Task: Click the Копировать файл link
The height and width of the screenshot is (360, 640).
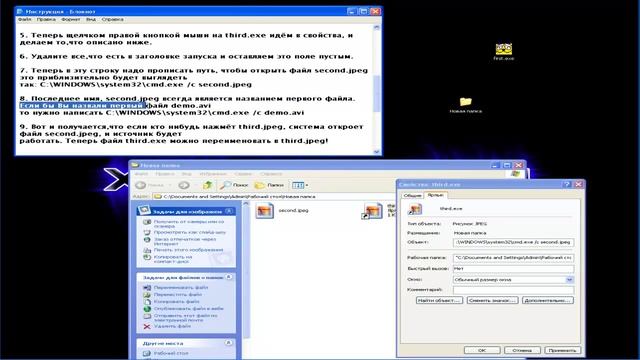Action: coord(176,302)
